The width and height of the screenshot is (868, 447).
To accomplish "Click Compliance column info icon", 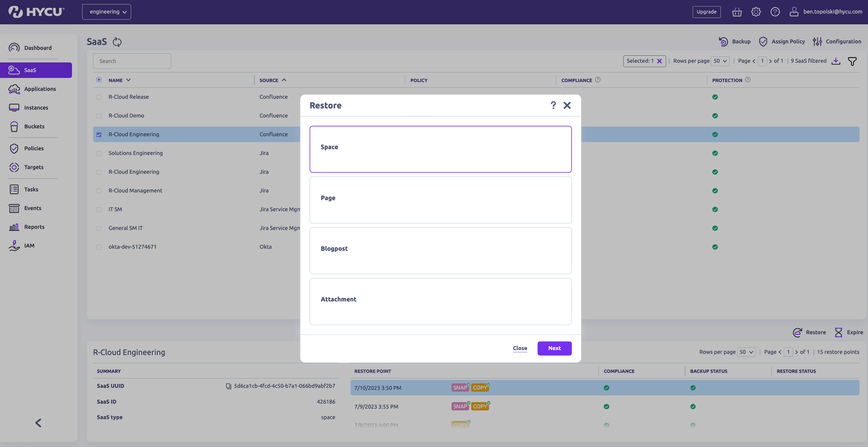I will [598, 80].
